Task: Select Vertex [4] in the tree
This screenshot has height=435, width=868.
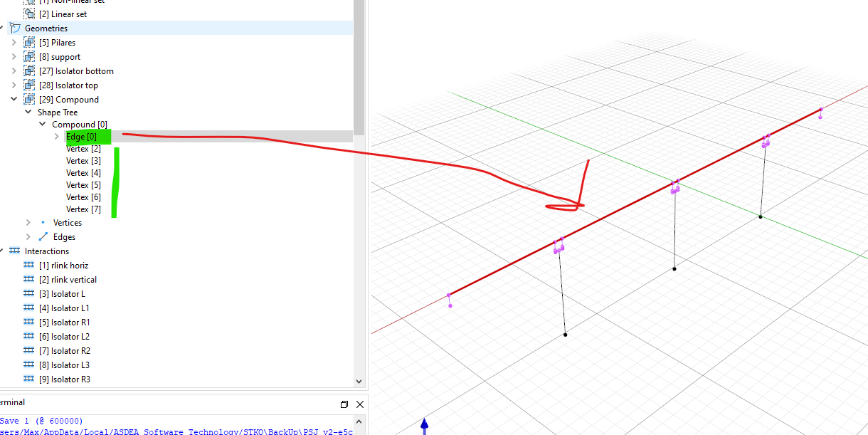Action: (83, 173)
